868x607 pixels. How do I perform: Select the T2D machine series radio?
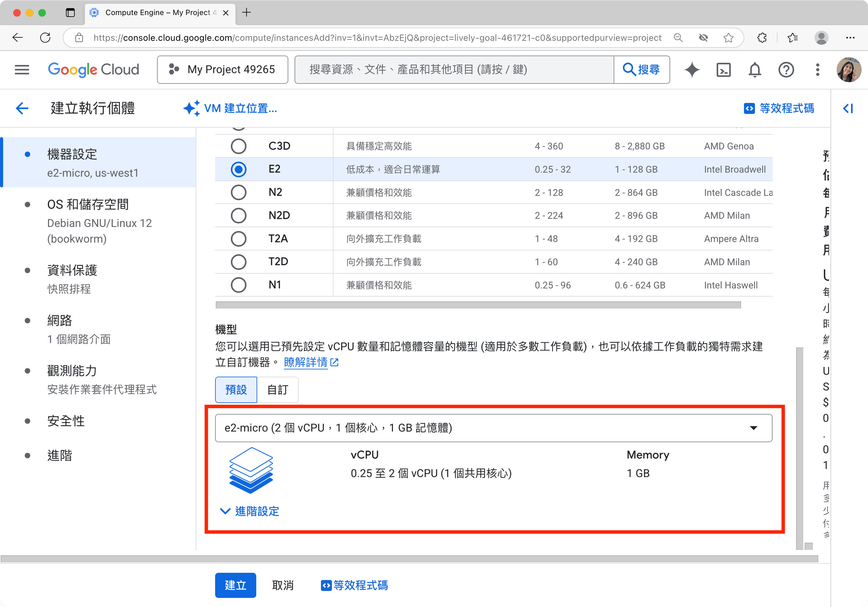tap(239, 262)
